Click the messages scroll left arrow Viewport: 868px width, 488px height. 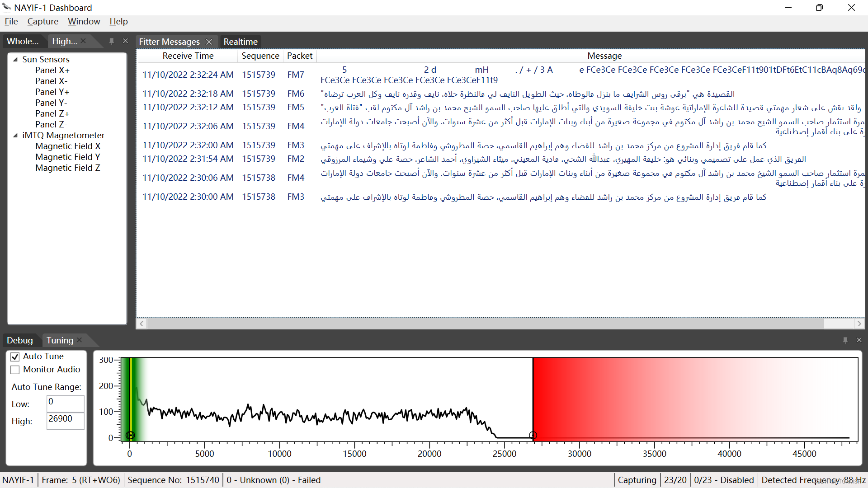(142, 324)
